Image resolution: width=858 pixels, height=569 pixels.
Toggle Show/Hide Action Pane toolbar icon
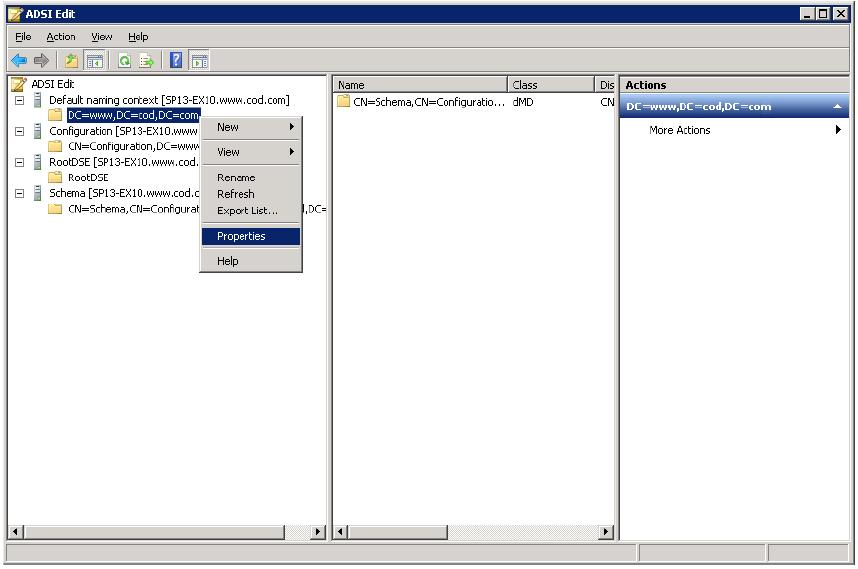point(199,60)
